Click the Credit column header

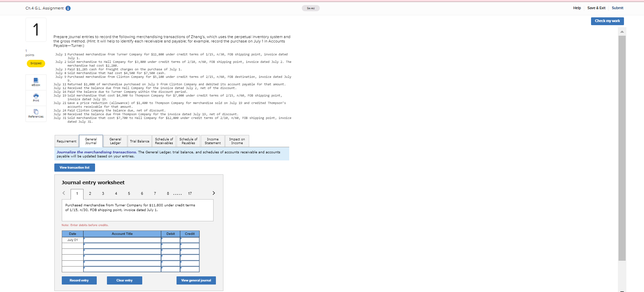click(x=190, y=234)
